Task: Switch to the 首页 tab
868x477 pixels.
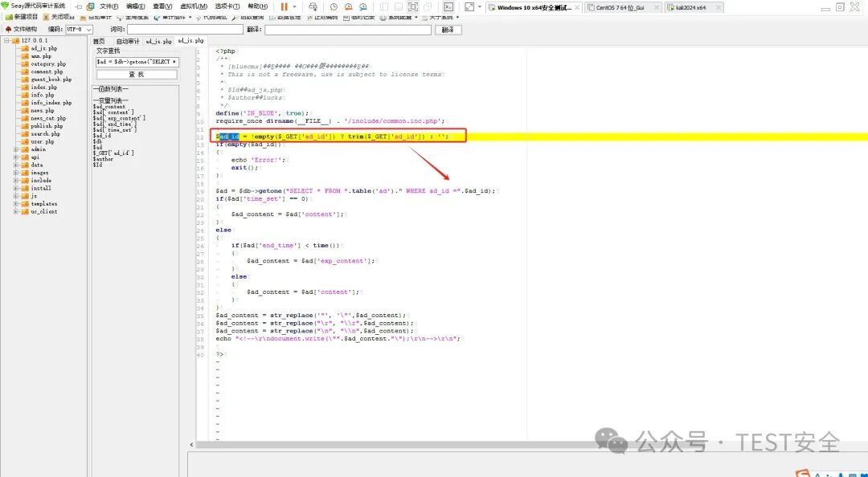Action: point(99,42)
